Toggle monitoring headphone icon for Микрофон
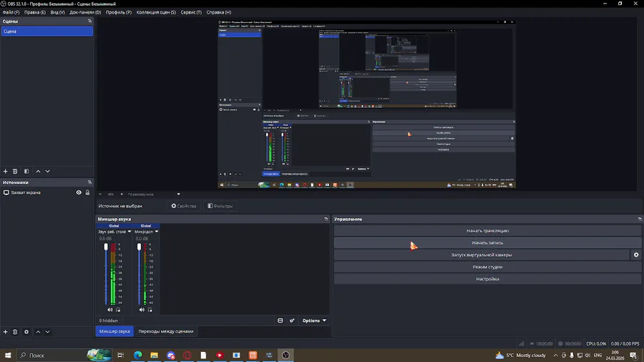Screen dimensions: 644x362 click(x=150, y=310)
